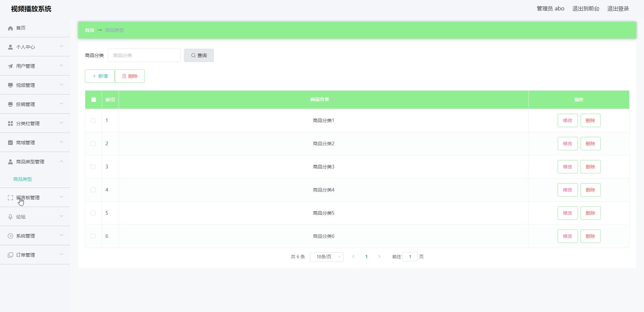644x312 pixels.
Task: Click the 新增 add button
Action: pos(100,76)
